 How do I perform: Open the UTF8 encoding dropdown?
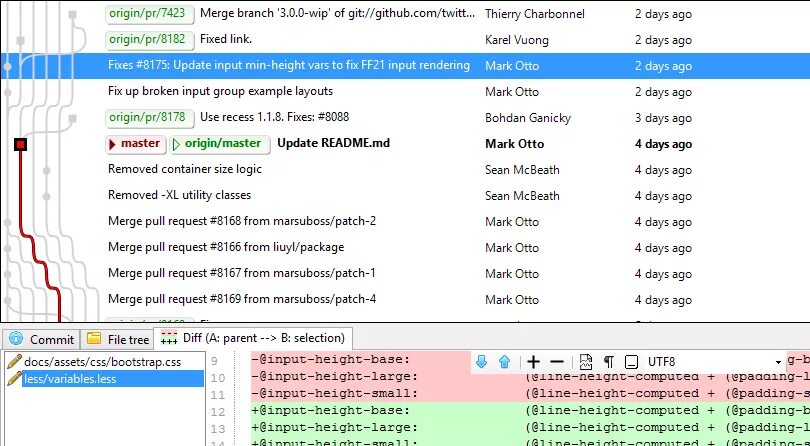714,362
